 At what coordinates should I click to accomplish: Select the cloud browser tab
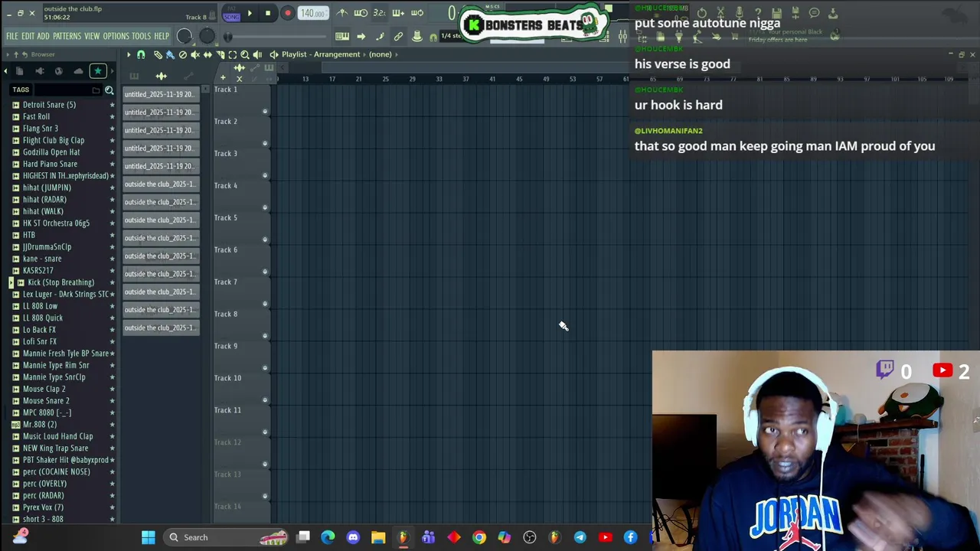[x=78, y=71]
